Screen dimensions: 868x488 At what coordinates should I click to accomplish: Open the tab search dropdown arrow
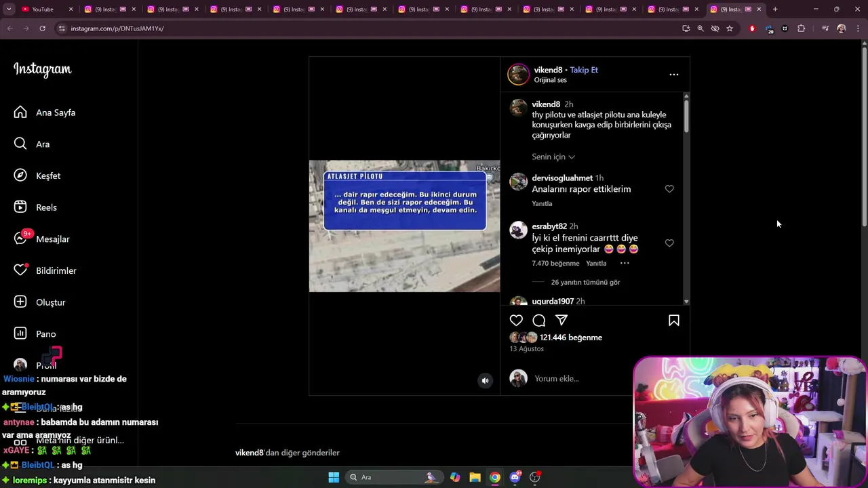(9, 9)
